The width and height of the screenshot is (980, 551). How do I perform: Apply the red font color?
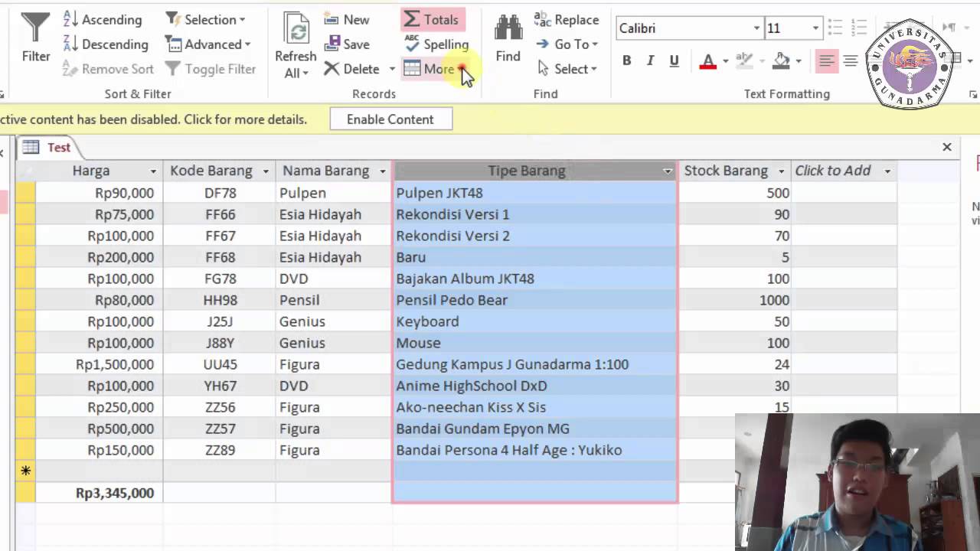[708, 61]
